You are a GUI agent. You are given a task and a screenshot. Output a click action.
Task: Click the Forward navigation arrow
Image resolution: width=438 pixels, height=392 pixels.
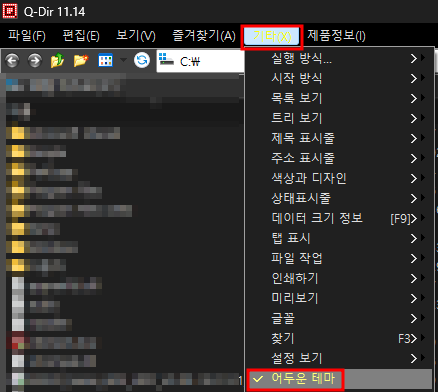tap(35, 61)
